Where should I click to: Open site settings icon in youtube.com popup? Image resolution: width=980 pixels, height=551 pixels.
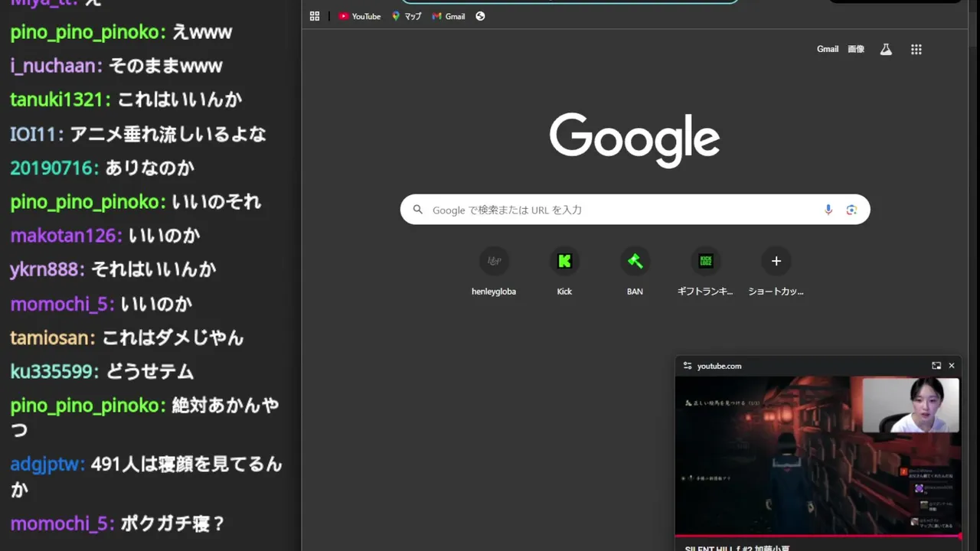point(688,366)
